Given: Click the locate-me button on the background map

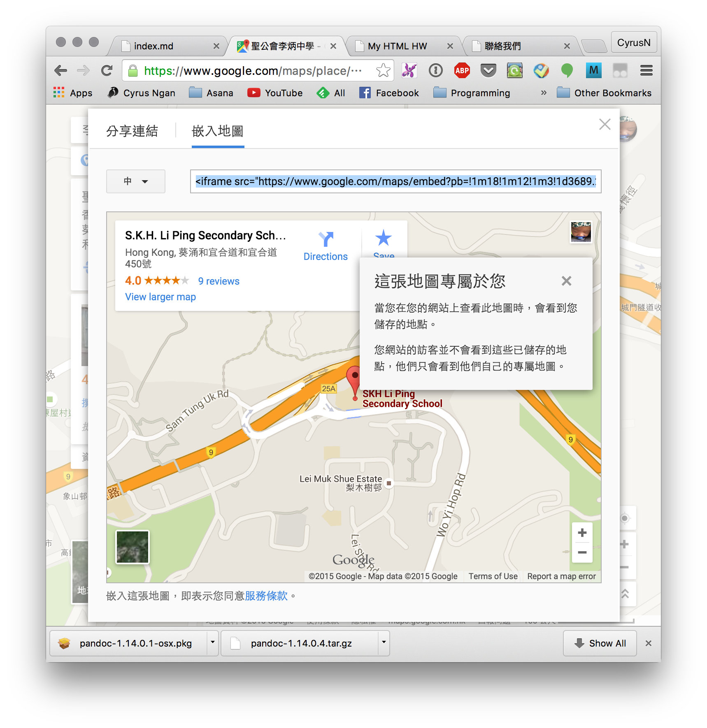Looking at the screenshot, I should pos(624,518).
